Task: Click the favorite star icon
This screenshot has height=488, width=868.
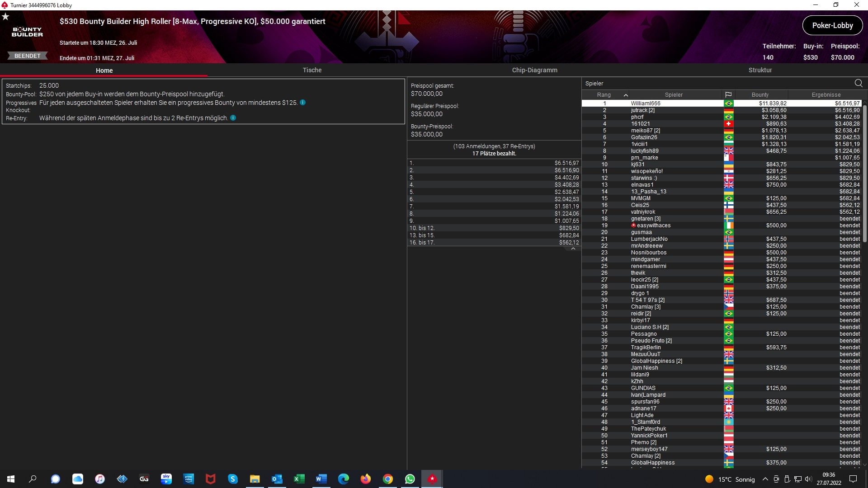Action: 5,17
